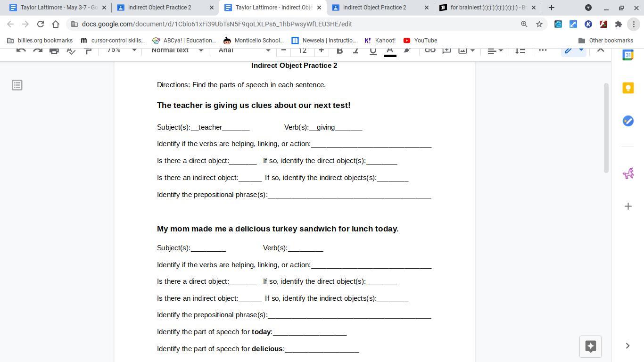
Task: Switch to the 'for brainiest' Brainly tab
Action: 488,8
